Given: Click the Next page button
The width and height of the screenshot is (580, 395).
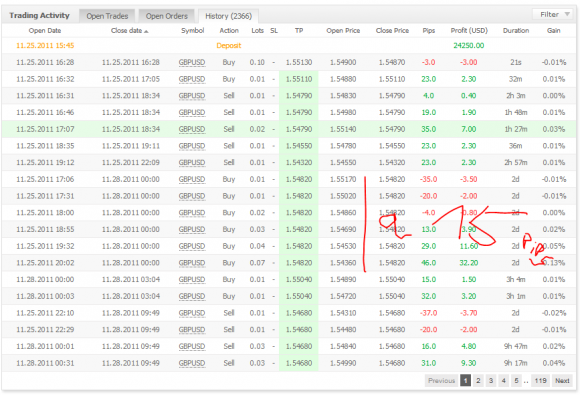Looking at the screenshot, I should (x=562, y=381).
